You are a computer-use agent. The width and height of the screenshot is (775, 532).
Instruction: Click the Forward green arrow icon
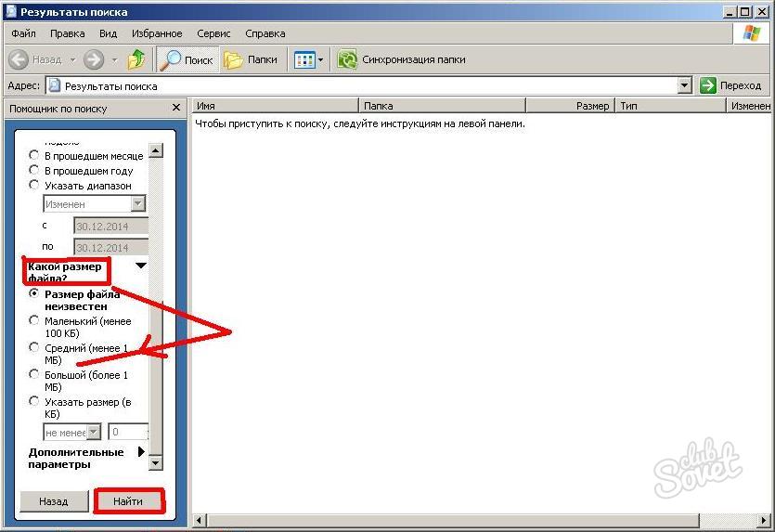(x=94, y=59)
